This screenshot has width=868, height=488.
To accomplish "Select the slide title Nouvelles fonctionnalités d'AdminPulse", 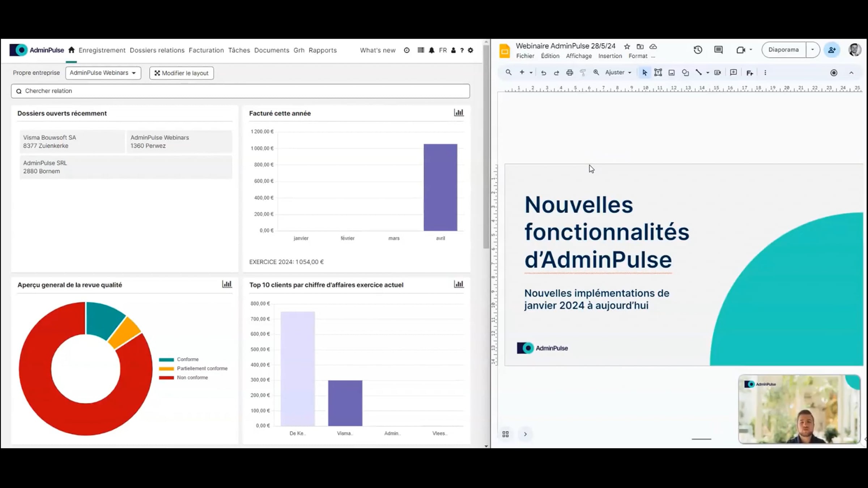I will 607,232.
